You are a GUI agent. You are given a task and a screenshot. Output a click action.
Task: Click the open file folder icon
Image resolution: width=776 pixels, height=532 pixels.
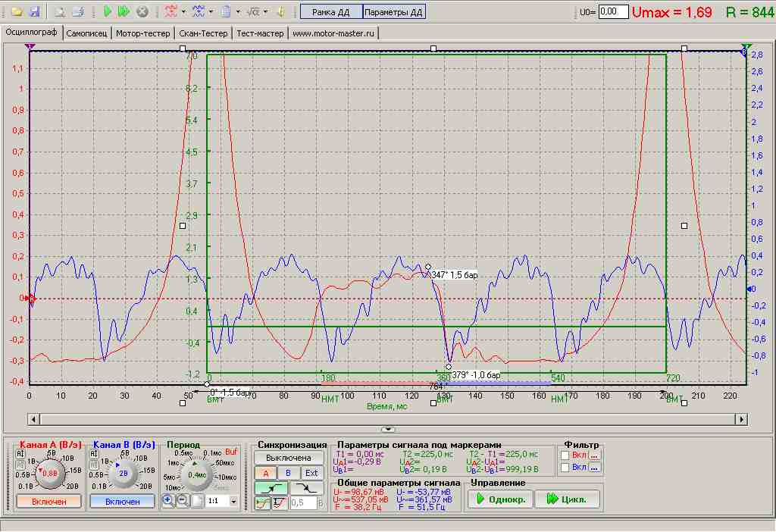click(16, 12)
